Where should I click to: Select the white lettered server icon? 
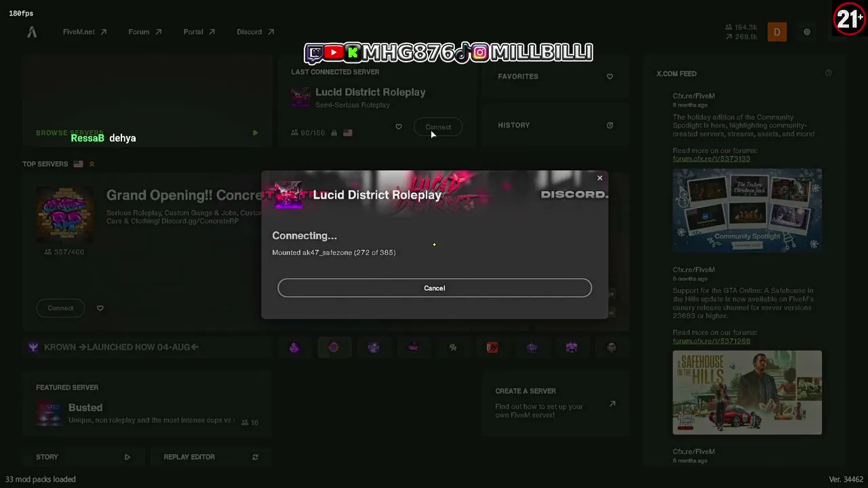453,347
